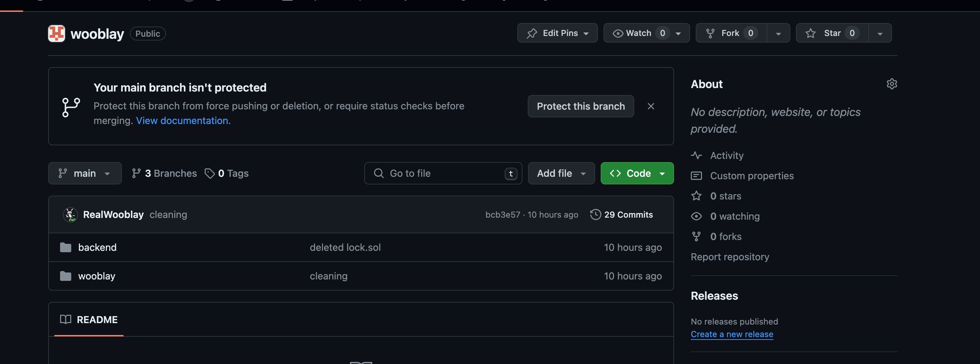Open the View documentation link
Screen dimensions: 980x364
tap(183, 121)
